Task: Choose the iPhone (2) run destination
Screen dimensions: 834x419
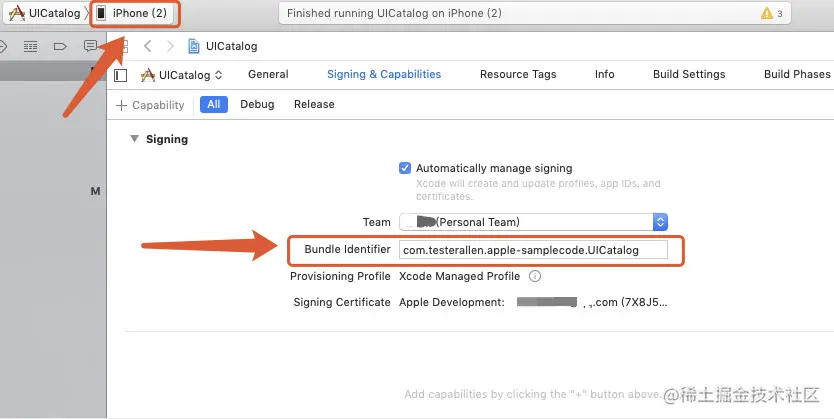Action: click(x=133, y=14)
